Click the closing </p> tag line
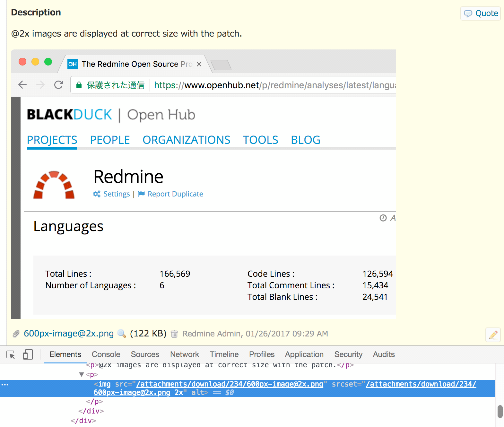This screenshot has height=427, width=504. (94, 402)
